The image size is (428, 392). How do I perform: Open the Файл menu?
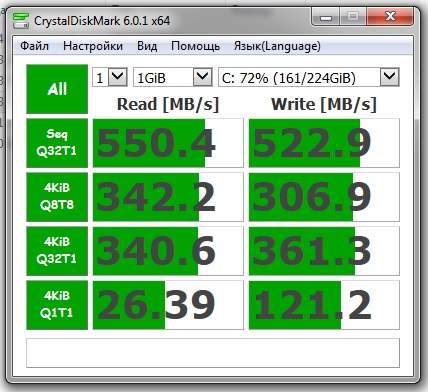coord(34,46)
